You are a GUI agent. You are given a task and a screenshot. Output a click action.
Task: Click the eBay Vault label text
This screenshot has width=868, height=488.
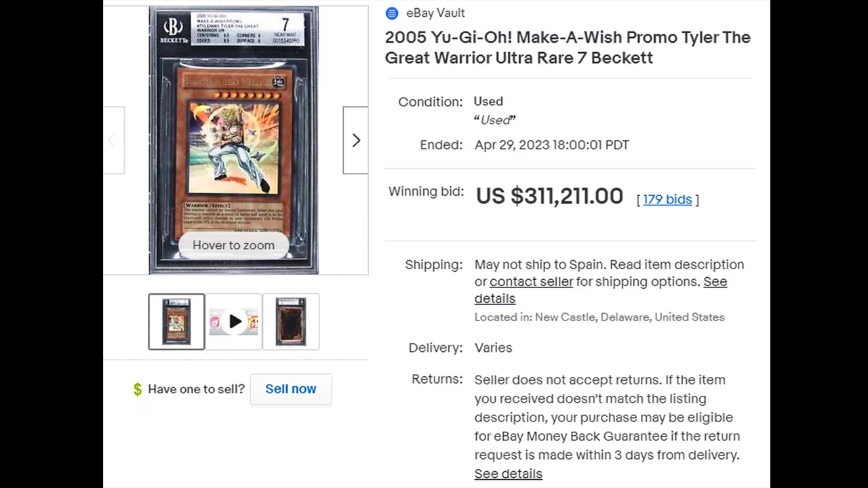(435, 13)
